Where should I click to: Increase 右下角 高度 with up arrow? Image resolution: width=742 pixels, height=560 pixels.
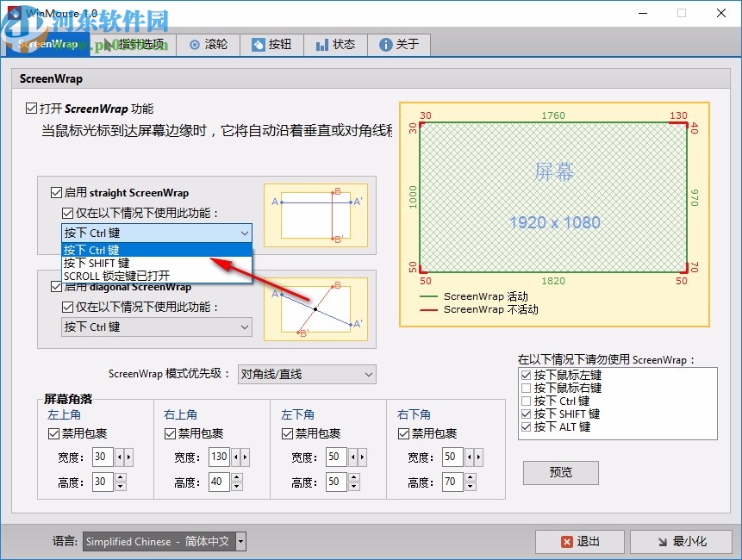(471, 477)
